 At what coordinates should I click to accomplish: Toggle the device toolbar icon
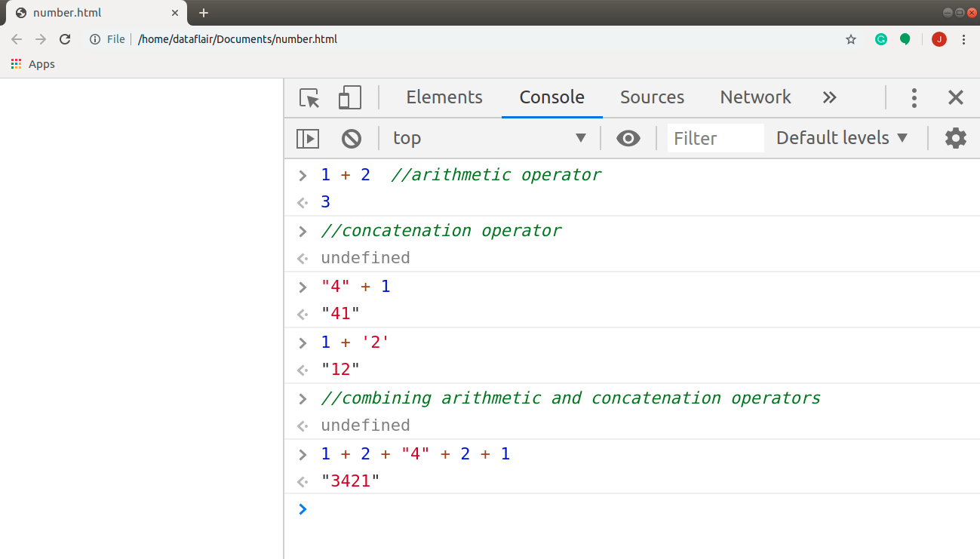349,98
